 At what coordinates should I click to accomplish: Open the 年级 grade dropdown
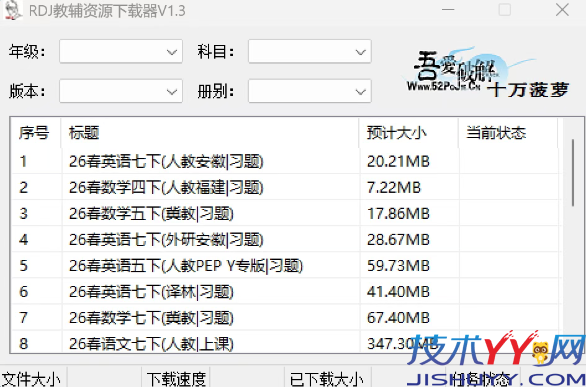click(121, 51)
